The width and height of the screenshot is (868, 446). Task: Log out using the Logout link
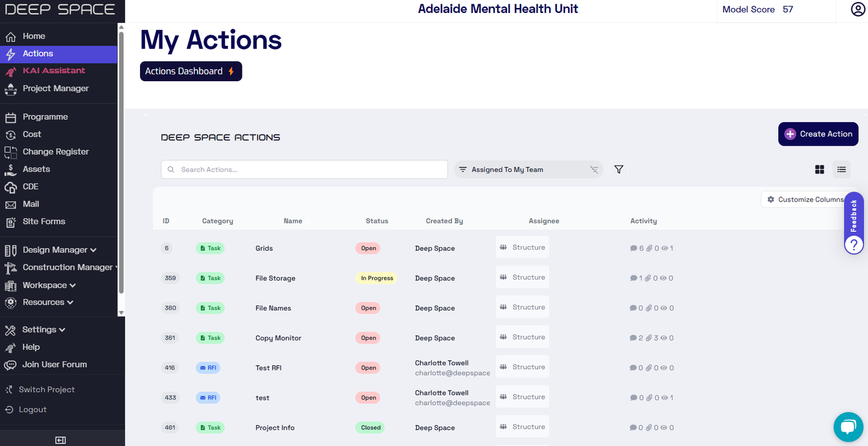pyautogui.click(x=33, y=409)
